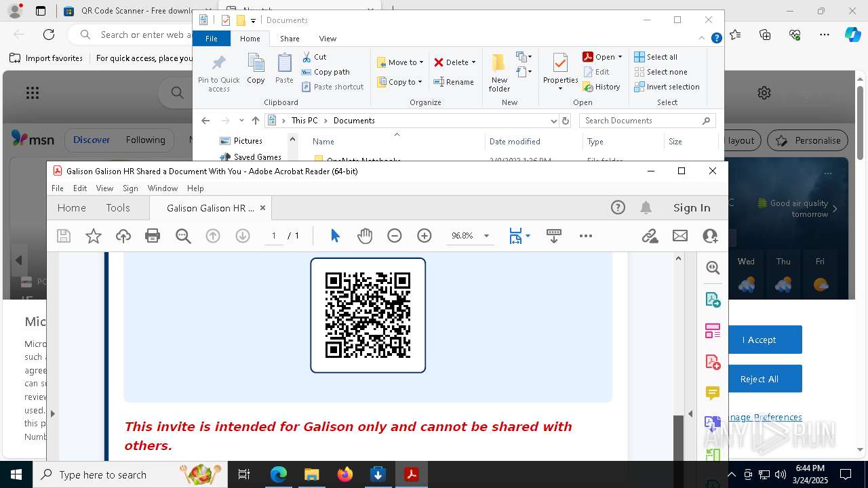Click Select all in Explorer
Screen dimensions: 868x488
(x=656, y=57)
